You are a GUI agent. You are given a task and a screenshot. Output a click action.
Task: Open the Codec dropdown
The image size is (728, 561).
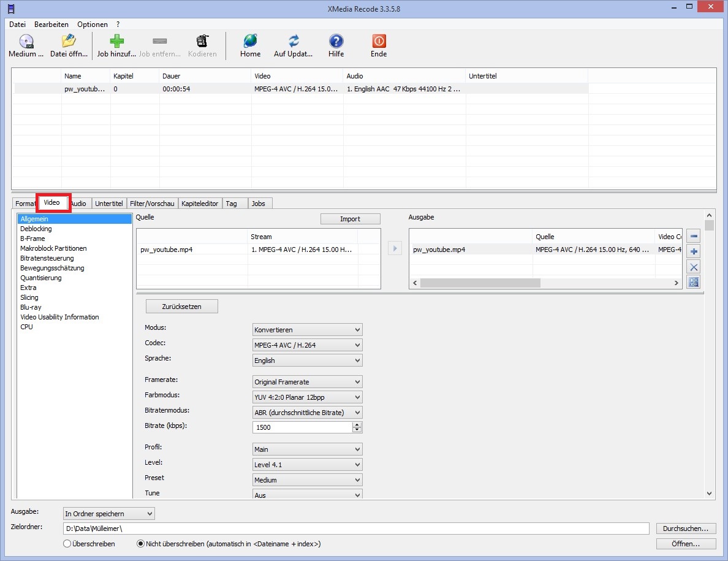point(307,345)
